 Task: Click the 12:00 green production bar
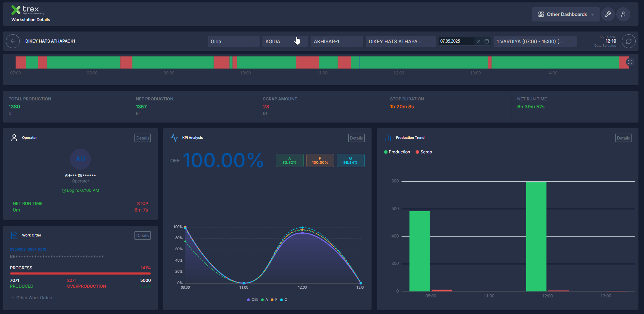coord(536,237)
